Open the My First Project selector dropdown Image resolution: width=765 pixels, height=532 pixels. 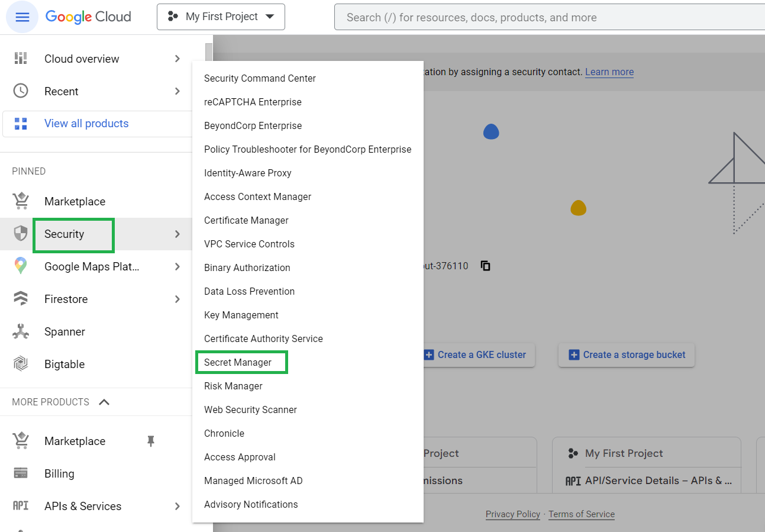(221, 17)
